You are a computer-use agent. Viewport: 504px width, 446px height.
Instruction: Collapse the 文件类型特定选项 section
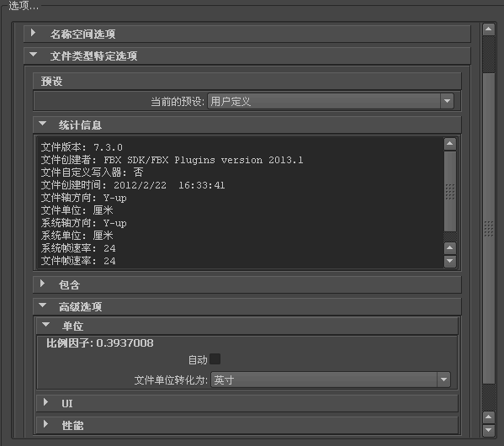pos(247,56)
